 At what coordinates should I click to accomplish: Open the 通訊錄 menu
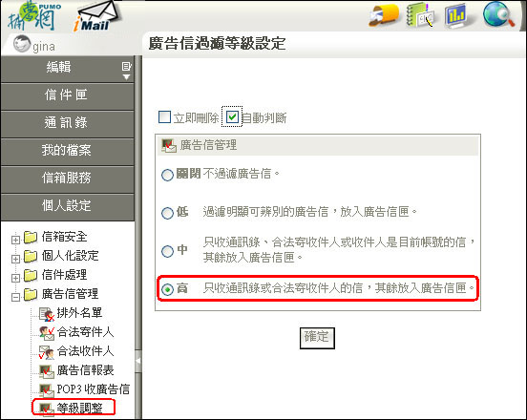pyautogui.click(x=67, y=122)
